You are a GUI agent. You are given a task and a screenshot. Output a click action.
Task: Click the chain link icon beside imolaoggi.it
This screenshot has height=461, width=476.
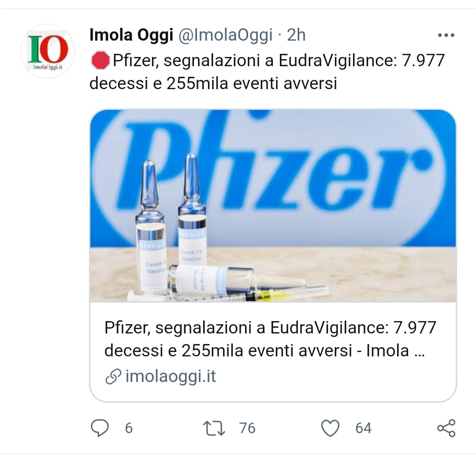click(113, 377)
